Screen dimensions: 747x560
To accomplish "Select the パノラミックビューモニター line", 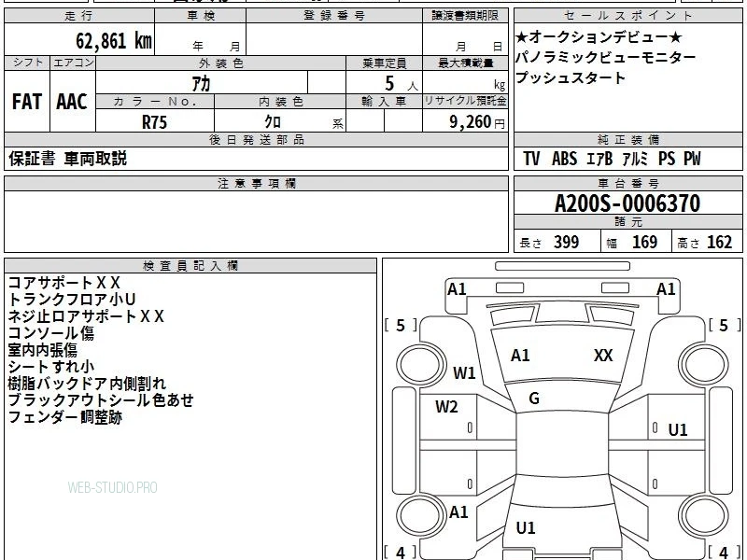I will 605,57.
